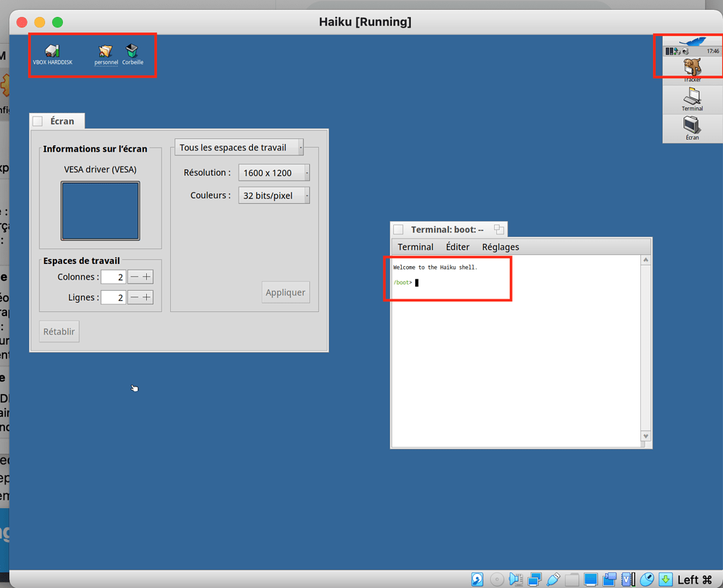723x588 pixels.
Task: Open the workspaces dropdown showing Tous les espaces
Action: coord(239,147)
